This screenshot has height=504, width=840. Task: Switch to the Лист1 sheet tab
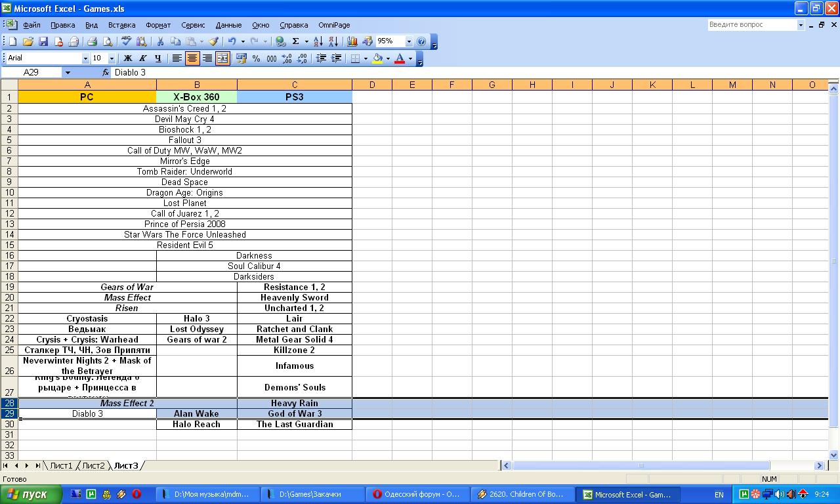click(61, 465)
